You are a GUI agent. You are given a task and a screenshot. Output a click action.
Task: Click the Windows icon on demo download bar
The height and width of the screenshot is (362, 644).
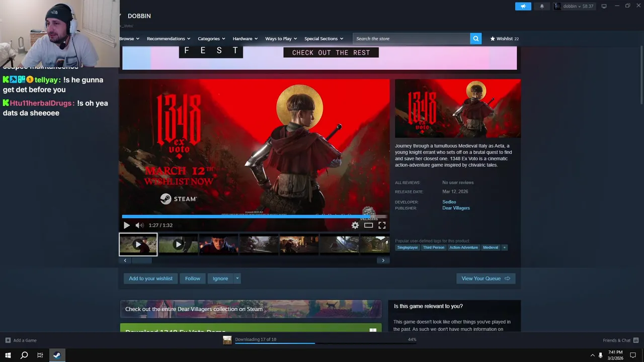[x=373, y=330]
